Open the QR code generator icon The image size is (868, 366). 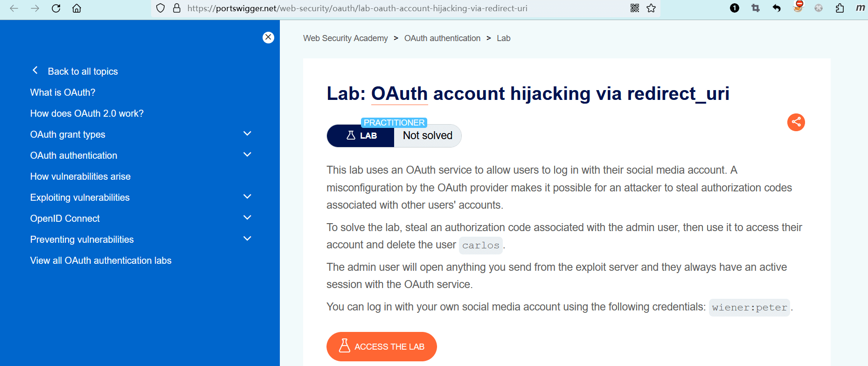(x=635, y=8)
